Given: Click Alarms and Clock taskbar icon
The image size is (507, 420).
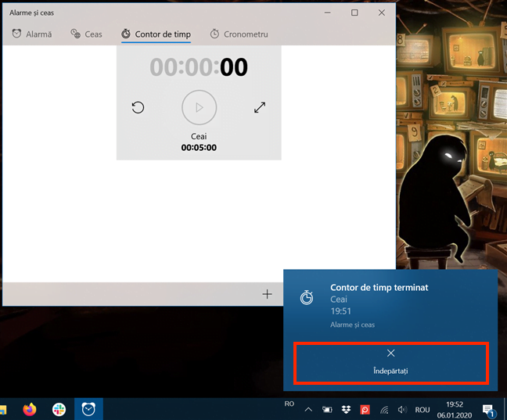Looking at the screenshot, I should 88,409.
